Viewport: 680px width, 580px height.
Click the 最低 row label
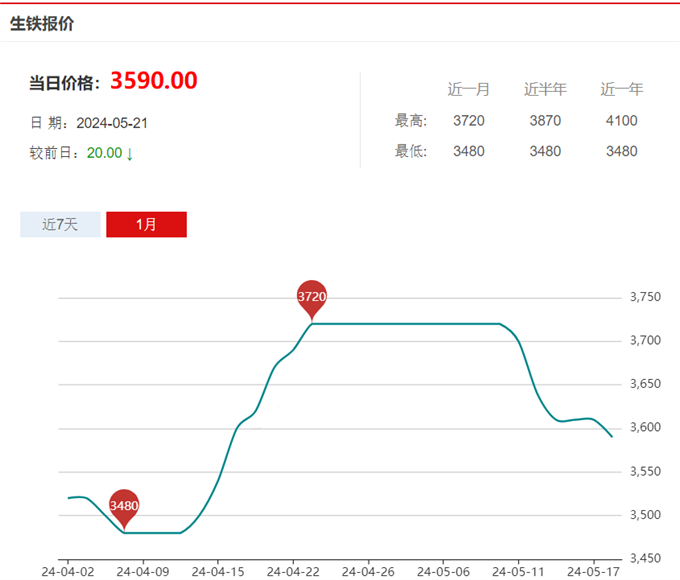point(411,152)
